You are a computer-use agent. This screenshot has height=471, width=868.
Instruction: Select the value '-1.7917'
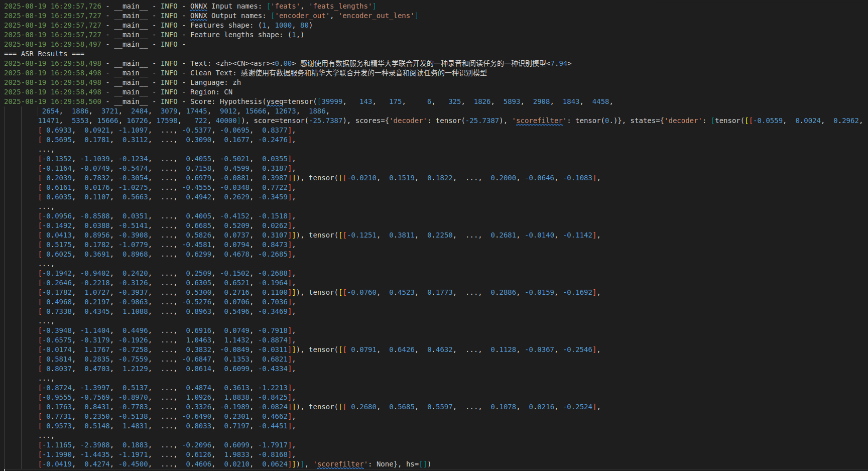[273, 445]
